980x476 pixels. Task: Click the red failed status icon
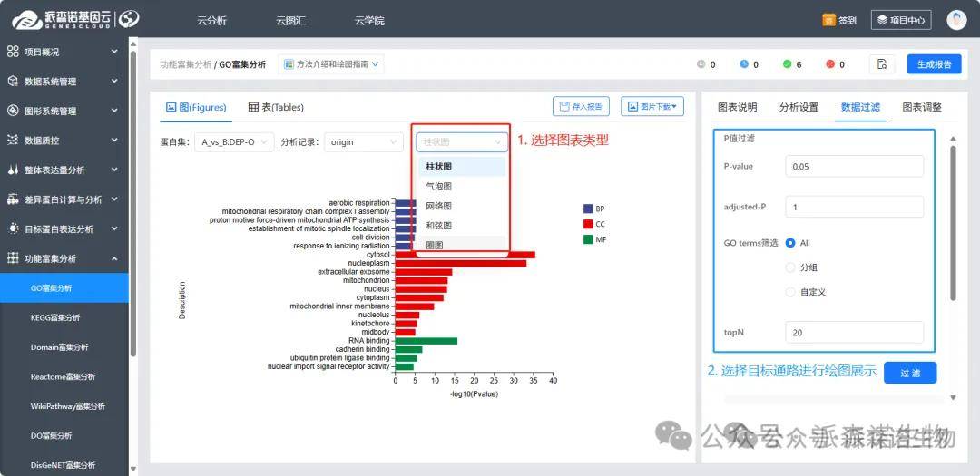click(x=829, y=64)
